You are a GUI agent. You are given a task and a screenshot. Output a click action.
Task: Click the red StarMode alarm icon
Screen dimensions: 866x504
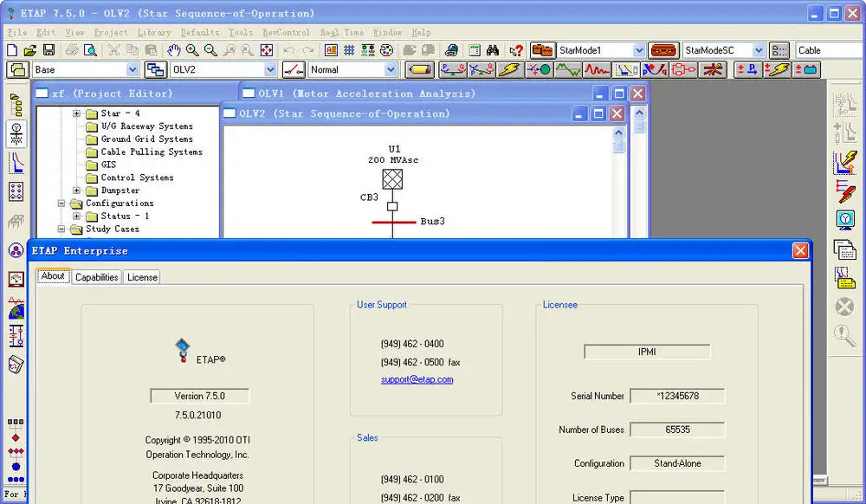[x=662, y=49]
